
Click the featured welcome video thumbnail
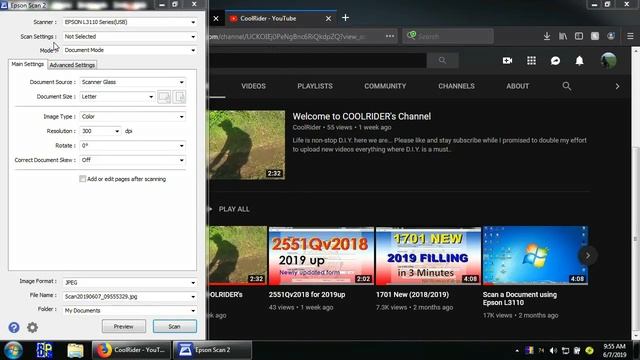(247, 145)
